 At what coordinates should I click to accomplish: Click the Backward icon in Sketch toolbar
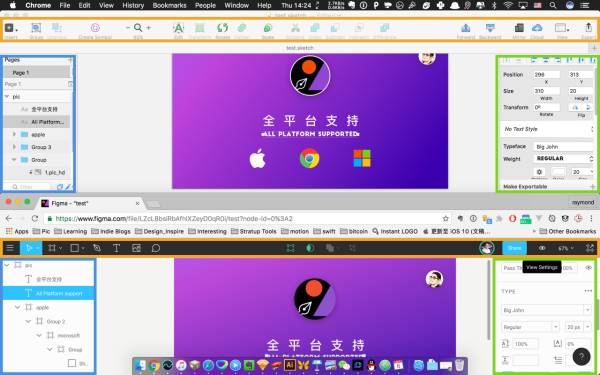[490, 28]
